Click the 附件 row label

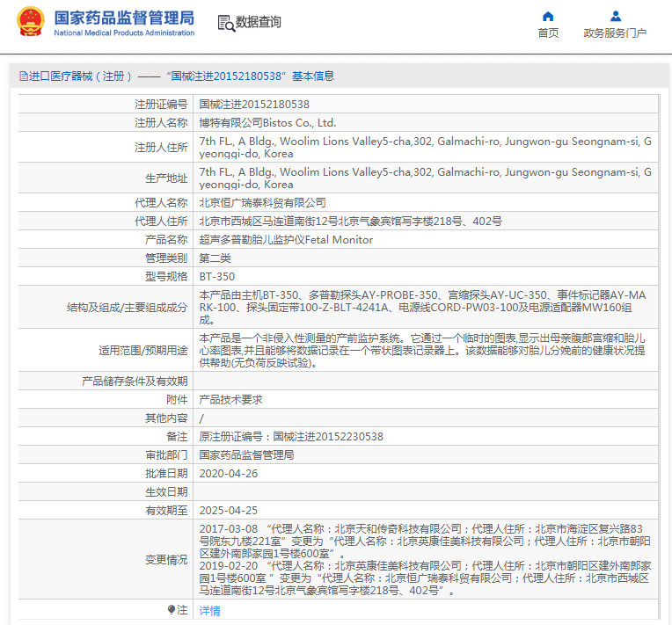[177, 399]
